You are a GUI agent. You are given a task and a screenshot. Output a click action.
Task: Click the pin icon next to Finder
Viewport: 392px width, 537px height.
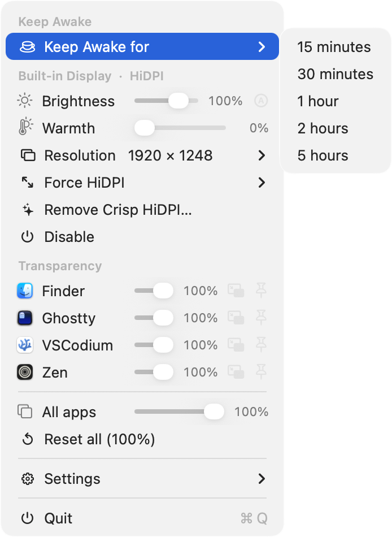click(261, 291)
